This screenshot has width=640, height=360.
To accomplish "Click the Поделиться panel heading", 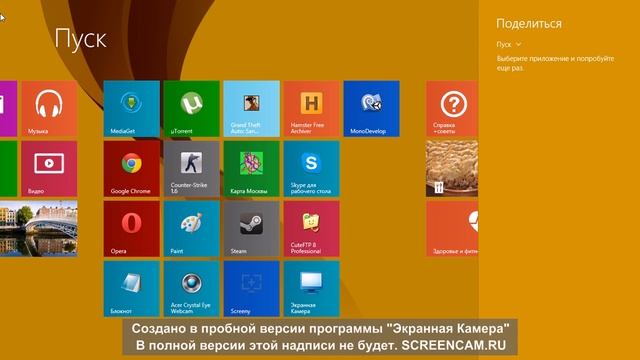I will pos(529,24).
